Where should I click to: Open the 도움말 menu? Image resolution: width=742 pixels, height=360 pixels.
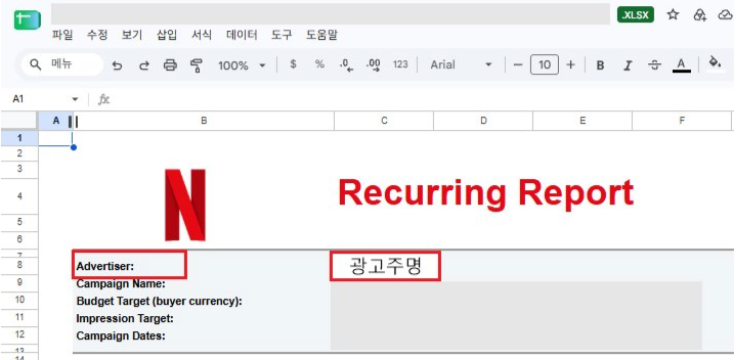pos(322,35)
